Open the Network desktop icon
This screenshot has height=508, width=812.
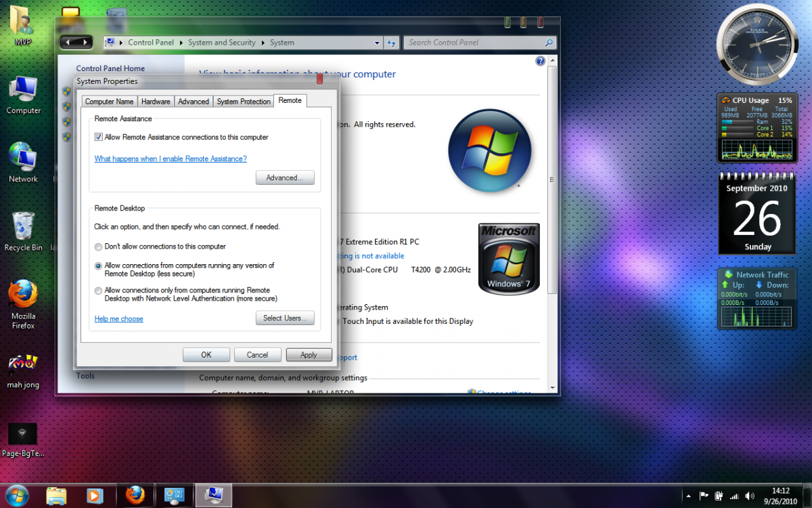[23, 163]
